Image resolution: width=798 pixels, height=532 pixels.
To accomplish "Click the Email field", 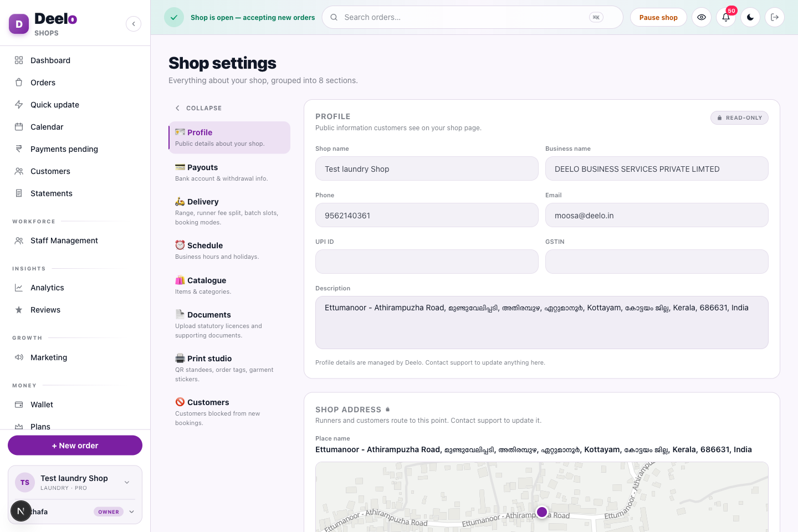I will pyautogui.click(x=657, y=215).
